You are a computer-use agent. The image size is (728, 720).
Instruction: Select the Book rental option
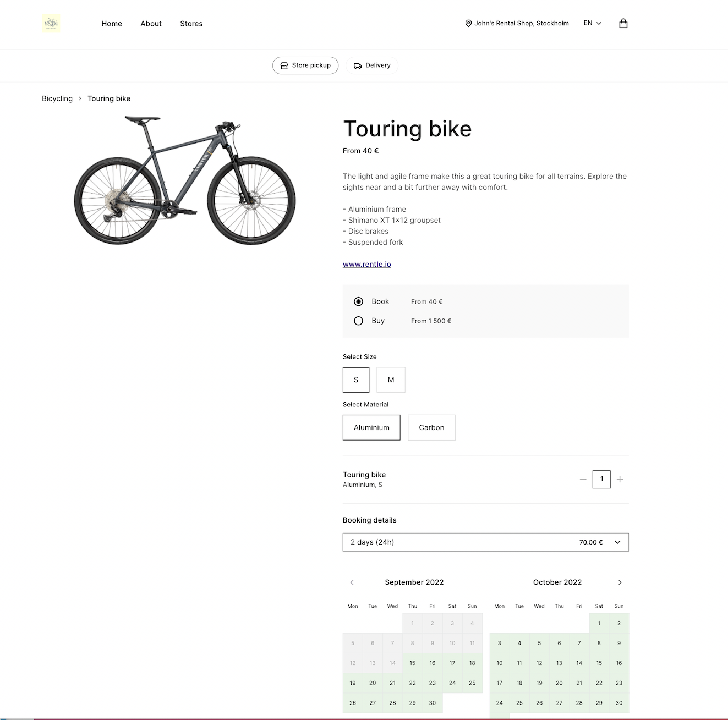358,301
